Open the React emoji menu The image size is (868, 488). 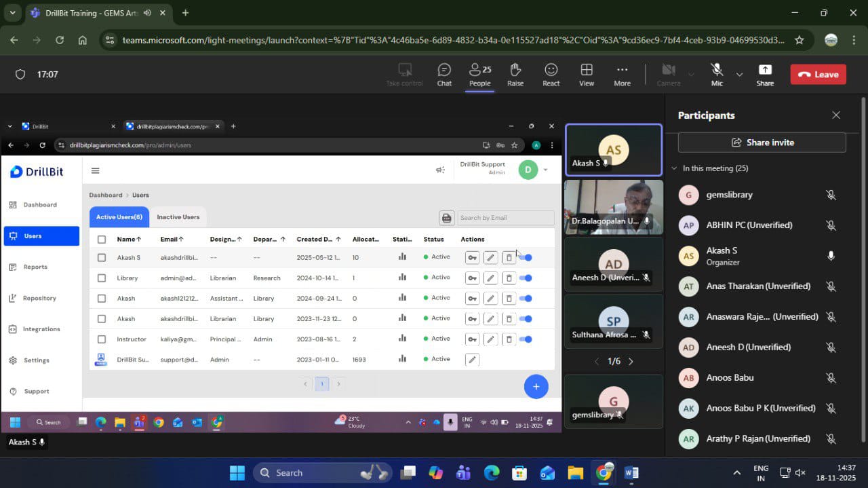(551, 74)
